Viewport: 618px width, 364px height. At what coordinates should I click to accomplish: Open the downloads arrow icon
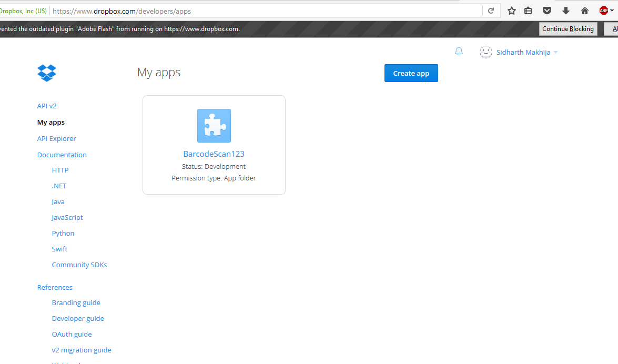click(565, 10)
